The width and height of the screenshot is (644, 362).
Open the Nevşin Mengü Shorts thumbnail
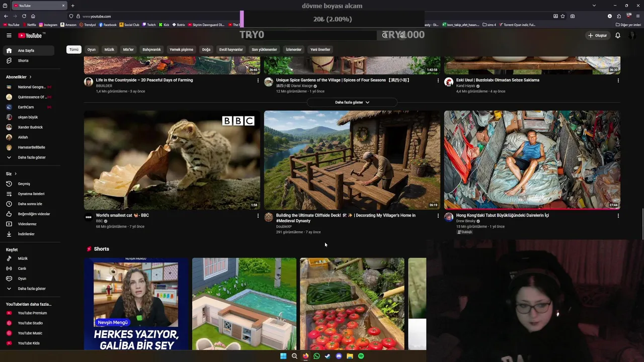[136, 304]
